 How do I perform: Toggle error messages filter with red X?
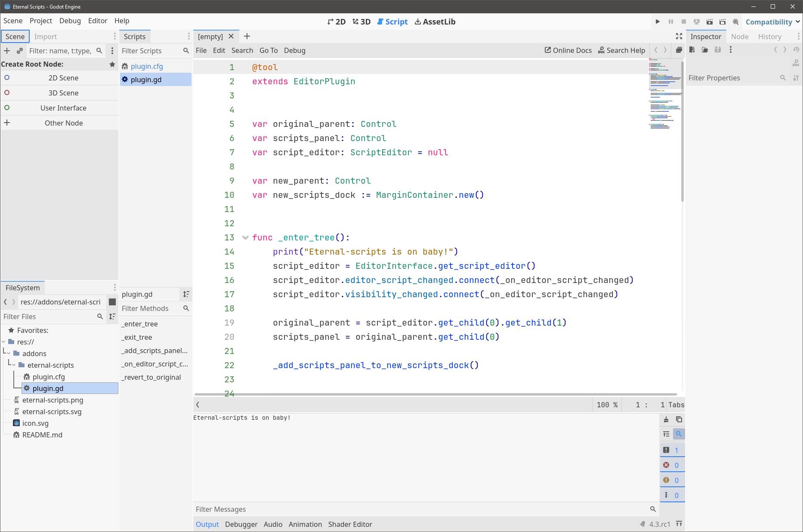tap(672, 465)
